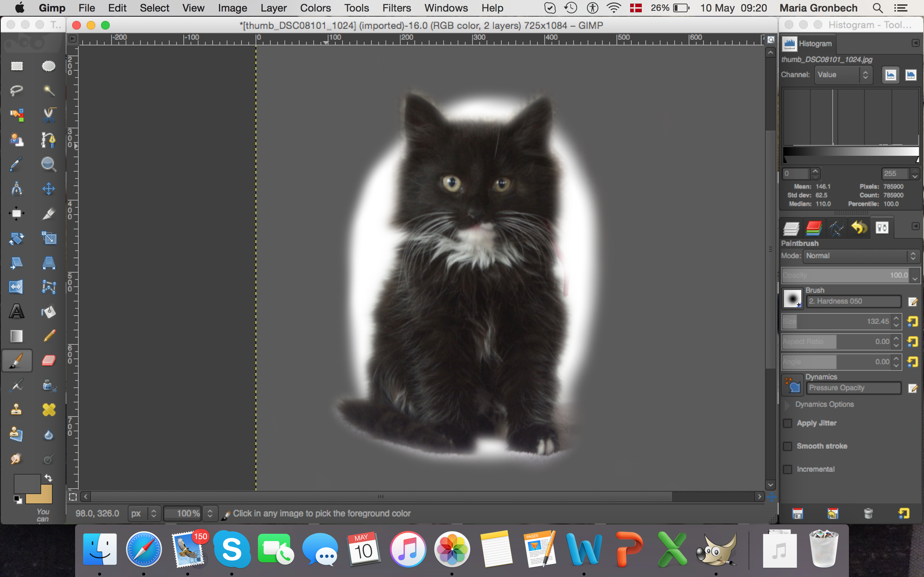This screenshot has height=577, width=924.
Task: Switch to logarithmic histogram view
Action: tap(910, 75)
